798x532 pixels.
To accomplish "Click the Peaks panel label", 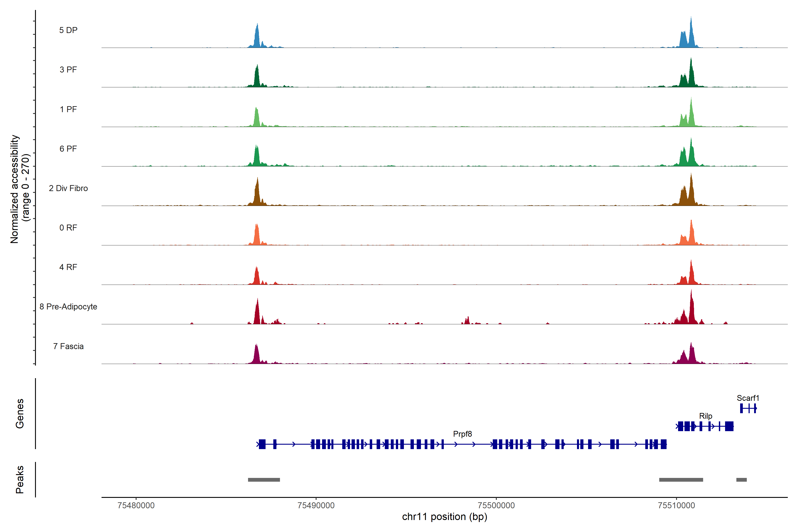I will click(20, 479).
